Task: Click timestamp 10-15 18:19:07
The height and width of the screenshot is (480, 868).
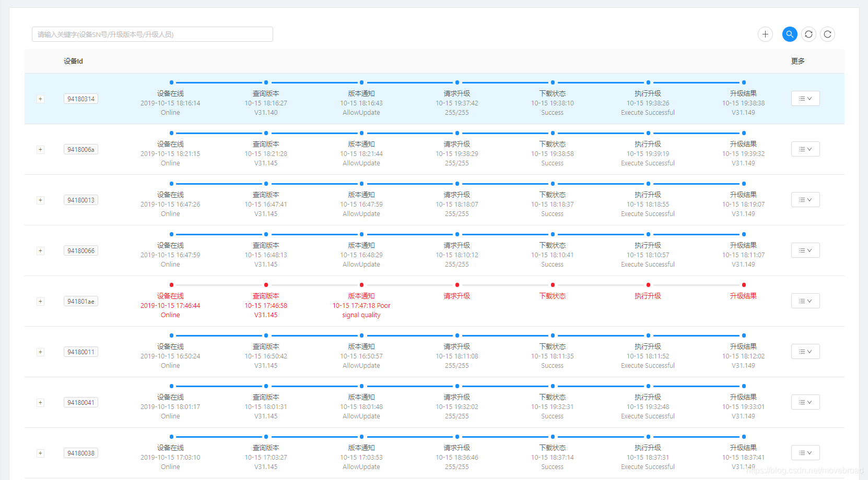Action: tap(743, 205)
